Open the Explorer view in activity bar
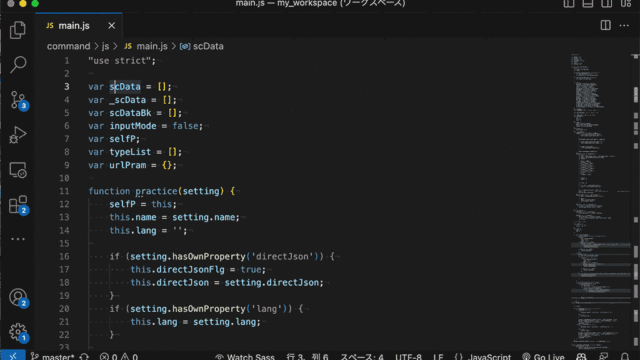The image size is (640, 360). coord(18,30)
